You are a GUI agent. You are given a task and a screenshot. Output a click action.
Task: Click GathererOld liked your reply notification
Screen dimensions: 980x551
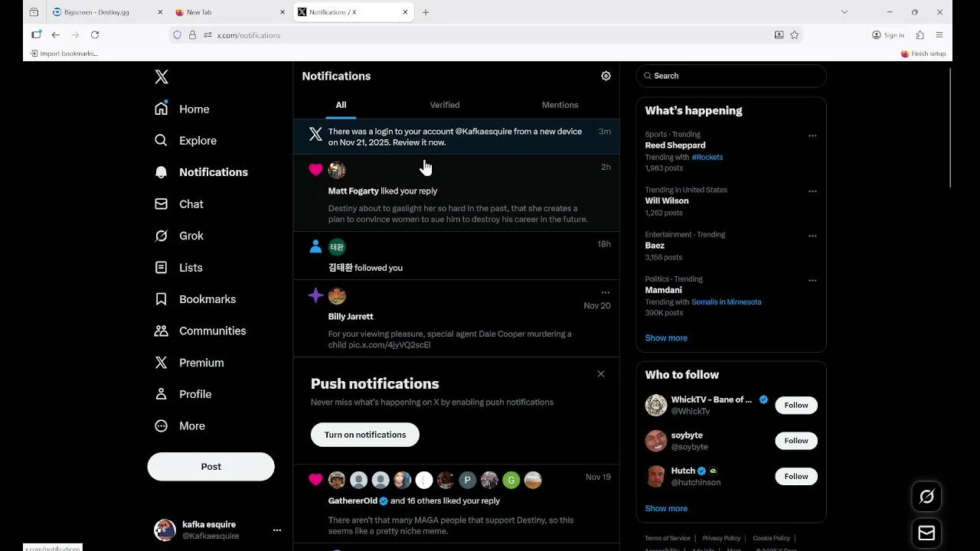tap(456, 504)
